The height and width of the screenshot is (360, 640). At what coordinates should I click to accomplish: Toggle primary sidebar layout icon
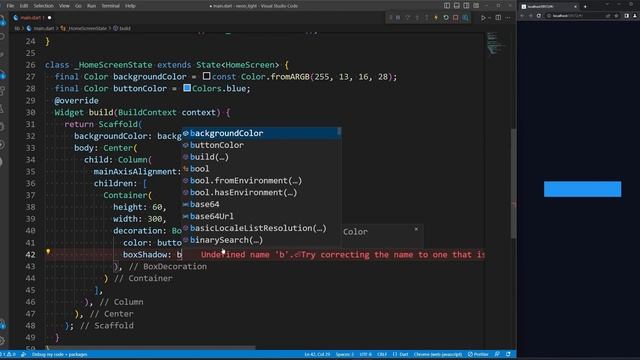pyautogui.click(x=447, y=6)
